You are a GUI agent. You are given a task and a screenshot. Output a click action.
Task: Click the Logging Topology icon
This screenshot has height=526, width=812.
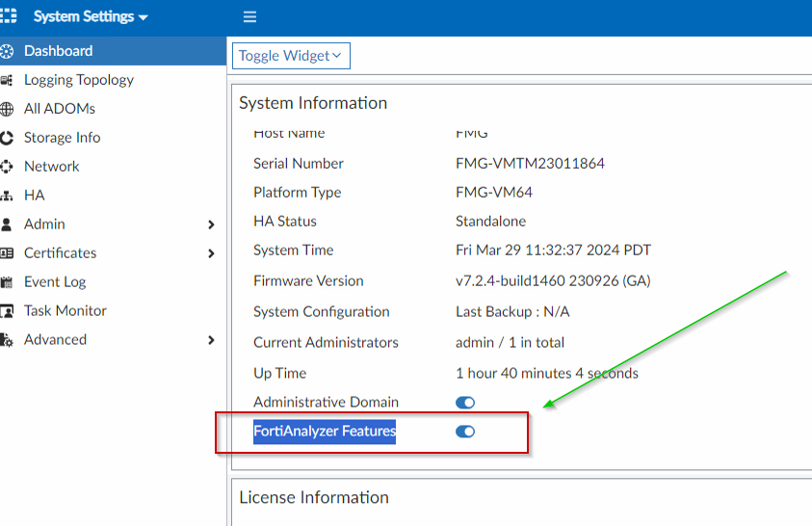[x=7, y=80]
